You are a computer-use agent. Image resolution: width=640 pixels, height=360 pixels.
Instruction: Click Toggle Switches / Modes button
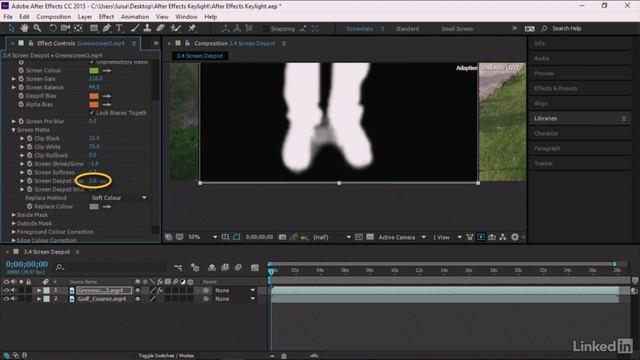[x=166, y=356]
